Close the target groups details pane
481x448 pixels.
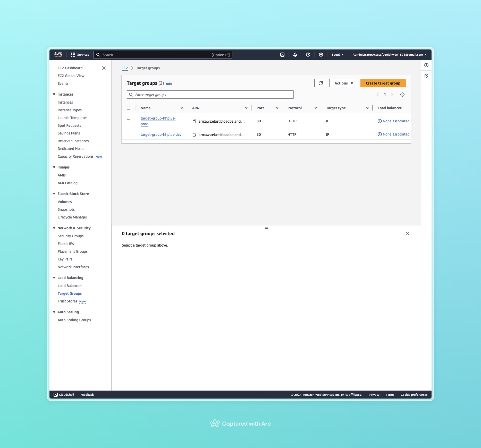(x=407, y=233)
